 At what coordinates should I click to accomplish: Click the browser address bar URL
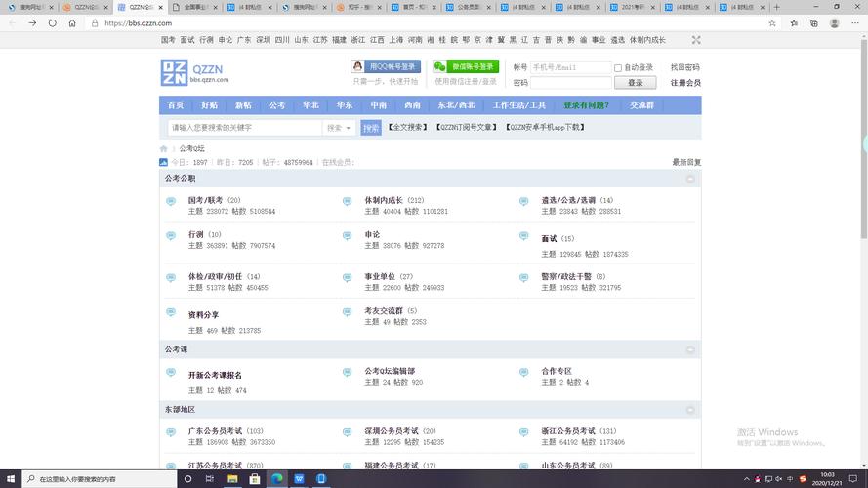point(139,23)
